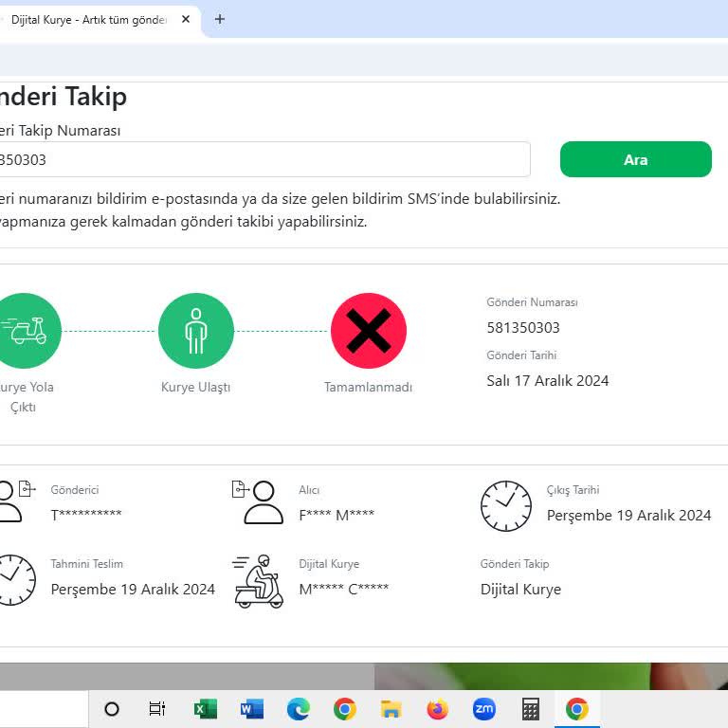Open Task View on the taskbar

tap(157, 709)
